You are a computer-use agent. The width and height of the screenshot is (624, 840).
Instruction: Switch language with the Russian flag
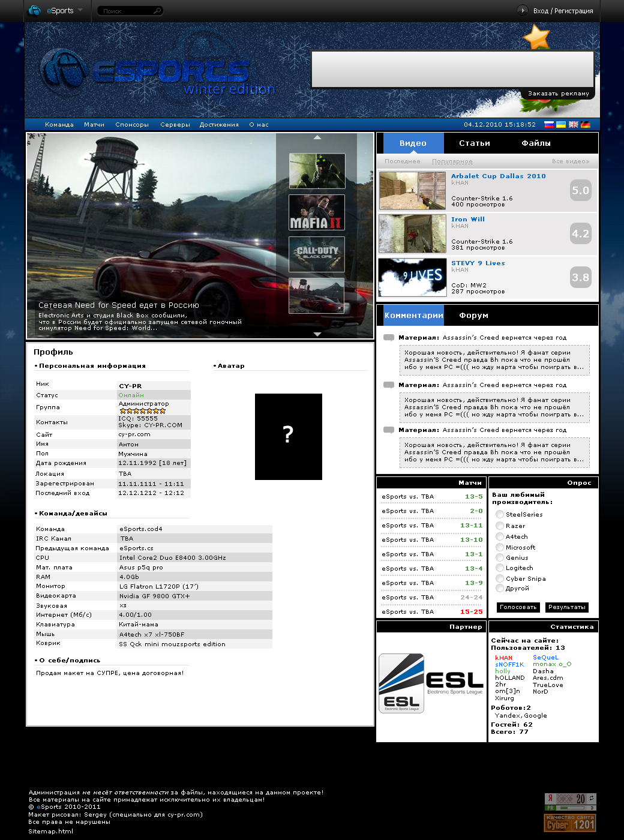click(549, 125)
